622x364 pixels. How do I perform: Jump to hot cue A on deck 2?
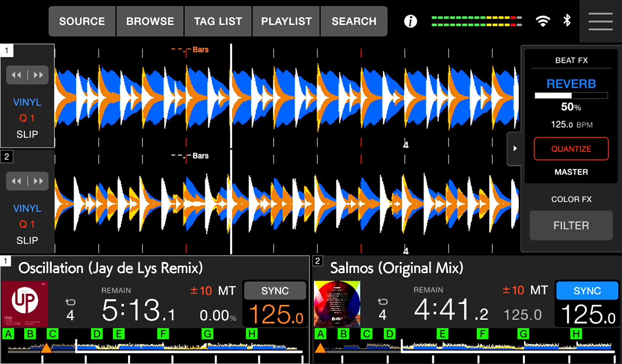[320, 334]
